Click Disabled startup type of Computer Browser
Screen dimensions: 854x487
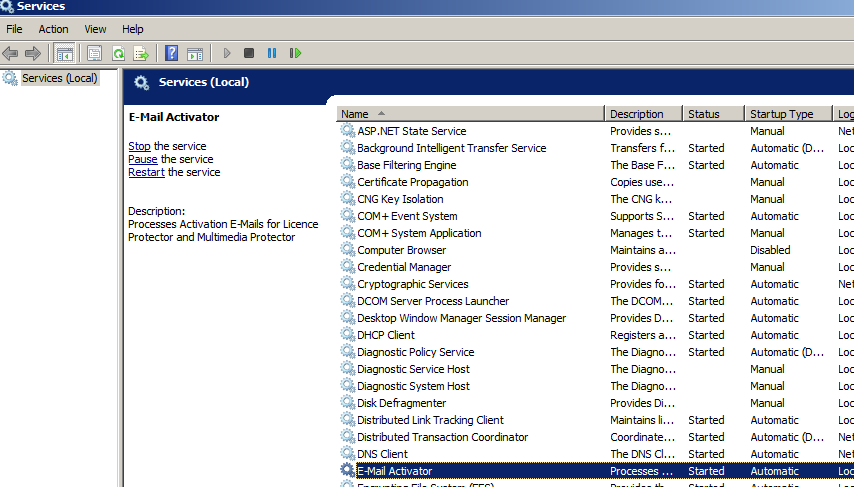770,250
